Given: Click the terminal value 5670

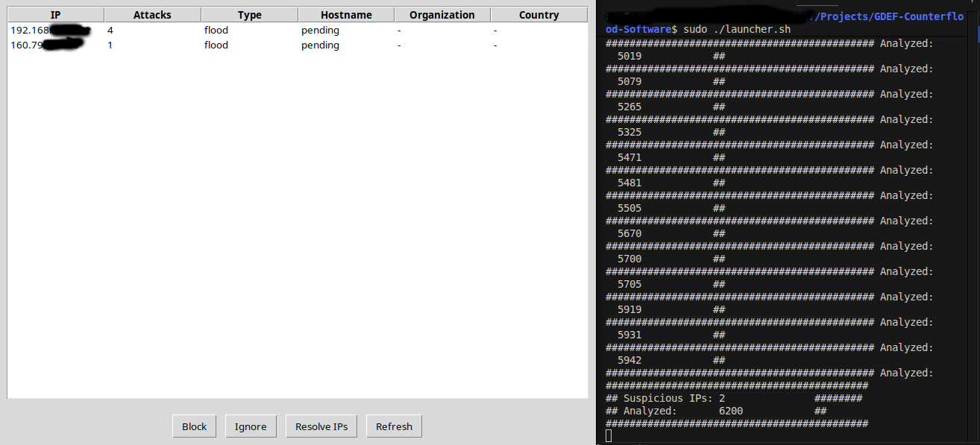Looking at the screenshot, I should click(x=629, y=233).
